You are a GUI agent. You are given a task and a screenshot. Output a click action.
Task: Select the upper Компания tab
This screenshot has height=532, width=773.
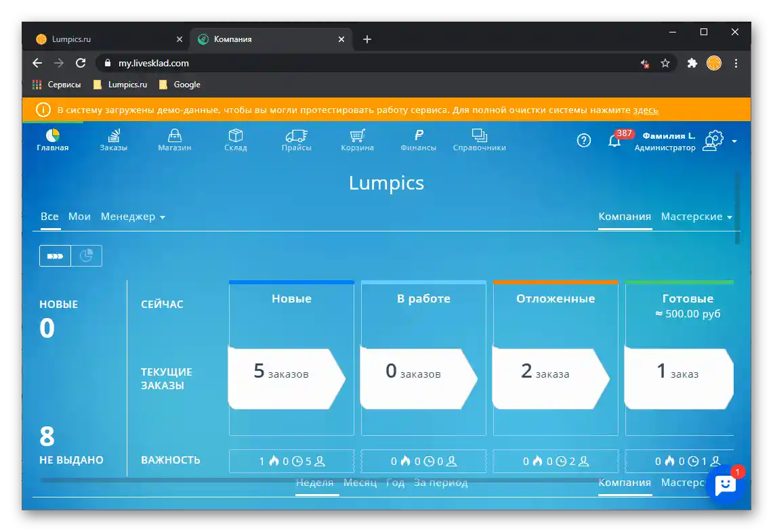pos(625,217)
